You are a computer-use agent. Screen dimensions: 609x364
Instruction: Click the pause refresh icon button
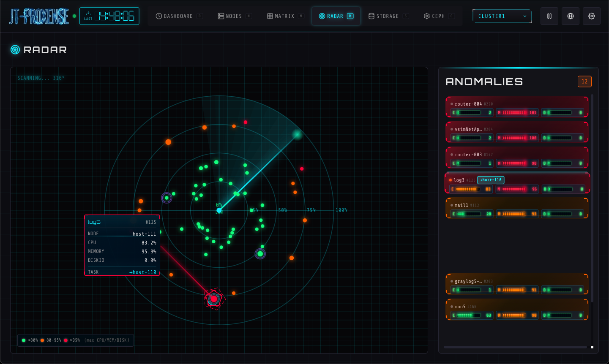pyautogui.click(x=549, y=16)
